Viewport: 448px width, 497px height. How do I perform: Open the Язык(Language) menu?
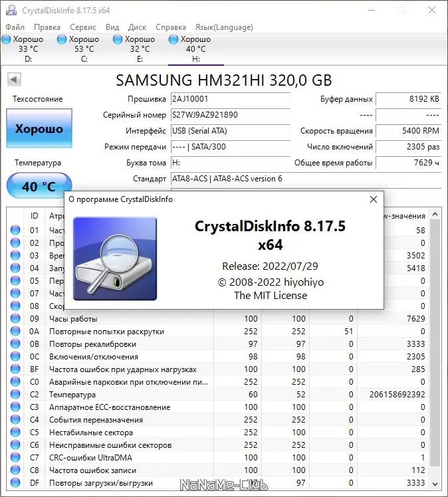224,27
